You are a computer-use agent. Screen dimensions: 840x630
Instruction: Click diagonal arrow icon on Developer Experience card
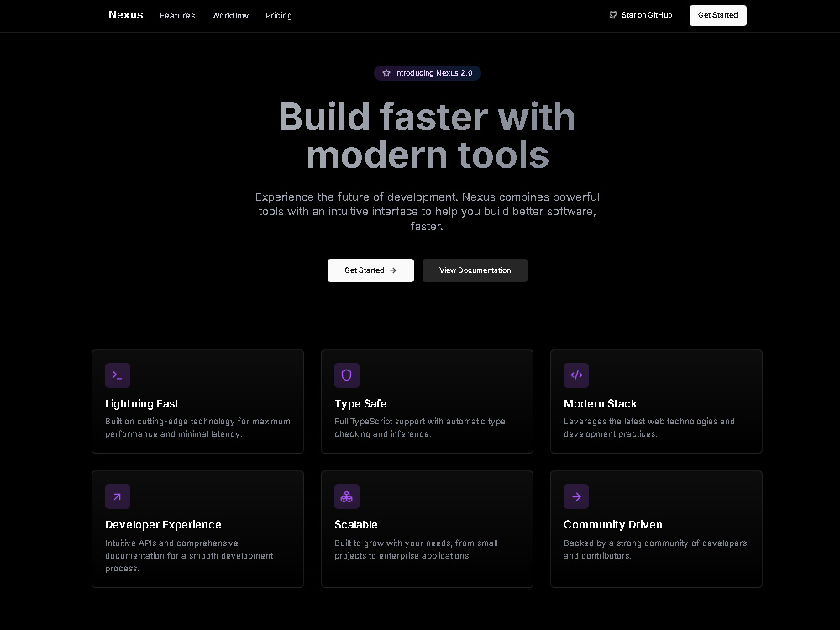point(118,496)
